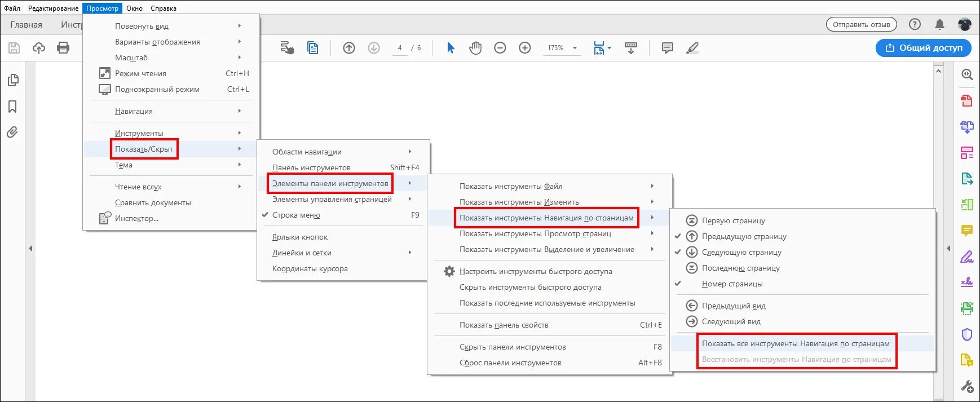Enable Первую страницу tool
Image resolution: width=980 pixels, height=402 pixels.
point(803,220)
